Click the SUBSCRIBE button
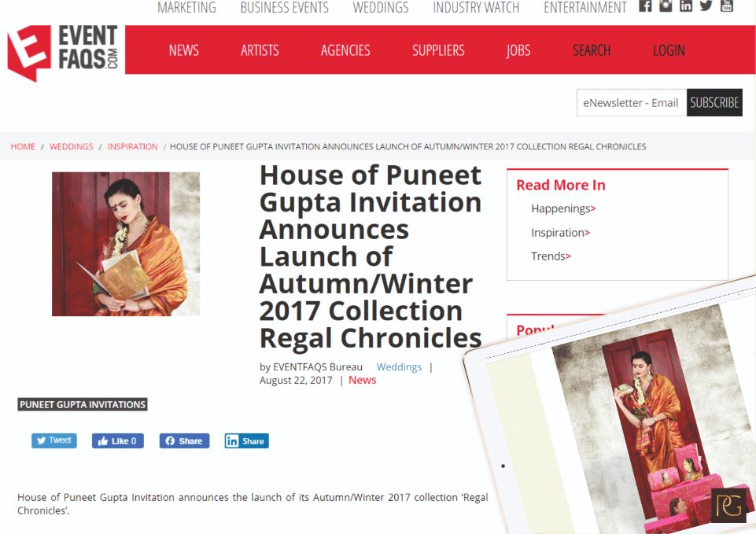The height and width of the screenshot is (534, 756). [x=714, y=103]
